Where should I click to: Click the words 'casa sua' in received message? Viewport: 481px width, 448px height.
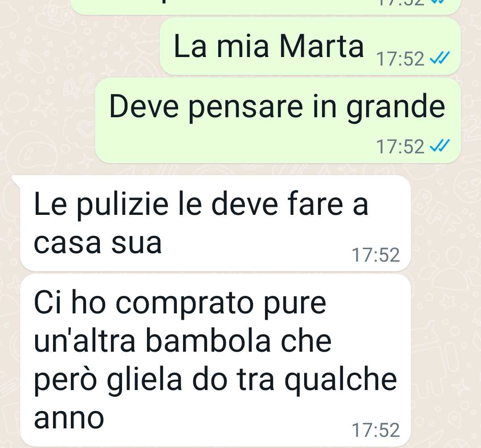[98, 243]
